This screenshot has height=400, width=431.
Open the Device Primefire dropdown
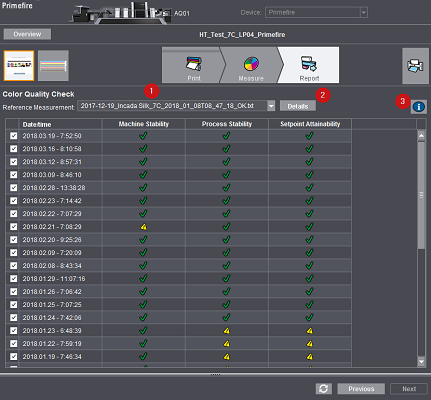(x=364, y=13)
